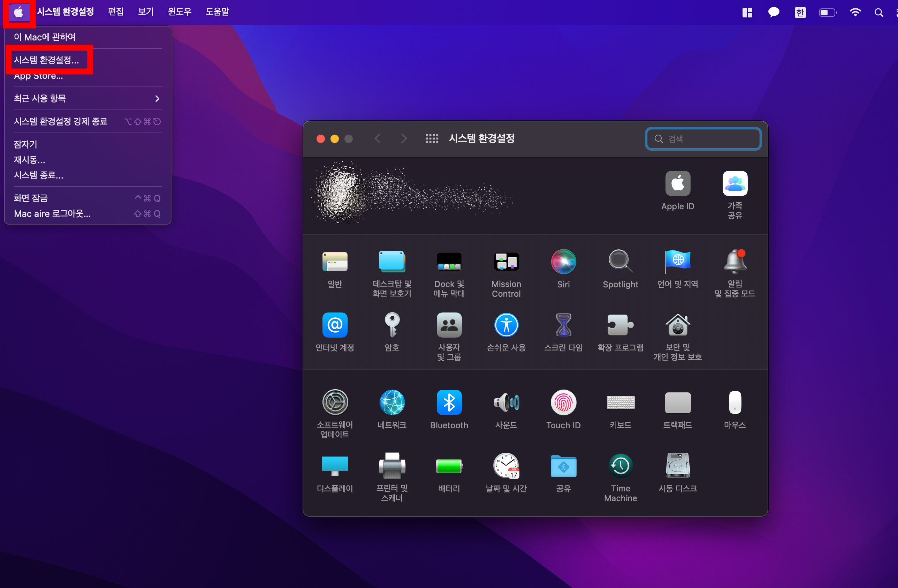Open the 디스플레이 (Display) settings
The image size is (898, 588).
pyautogui.click(x=335, y=466)
